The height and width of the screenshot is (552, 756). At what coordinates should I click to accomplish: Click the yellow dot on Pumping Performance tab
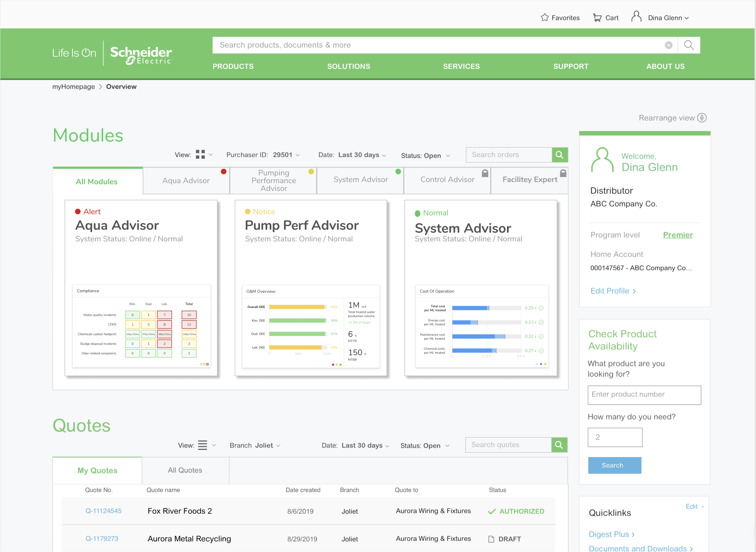[x=311, y=171]
